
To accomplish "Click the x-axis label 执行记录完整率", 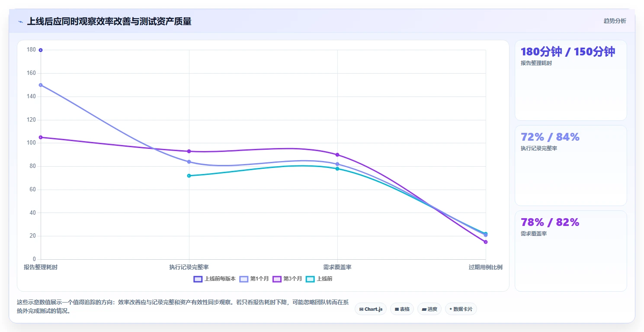I will [x=189, y=268].
